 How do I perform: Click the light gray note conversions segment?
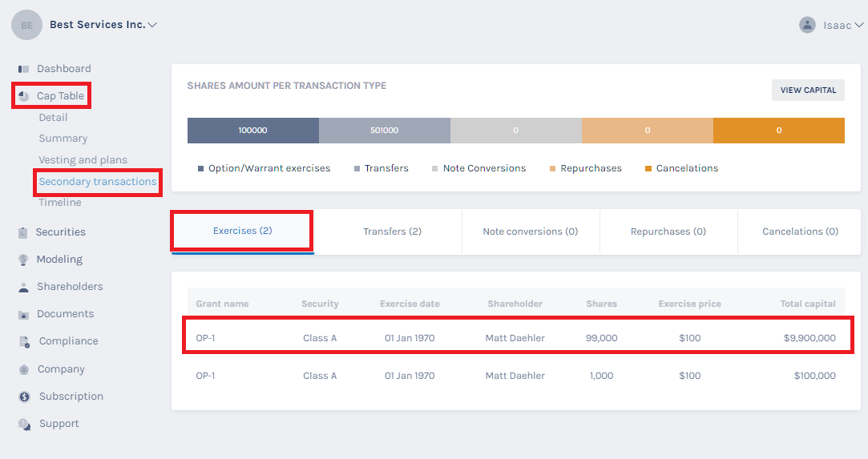pyautogui.click(x=516, y=131)
